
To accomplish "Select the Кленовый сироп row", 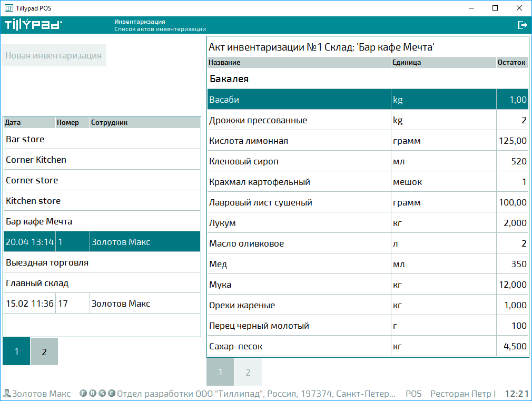I will tap(368, 161).
